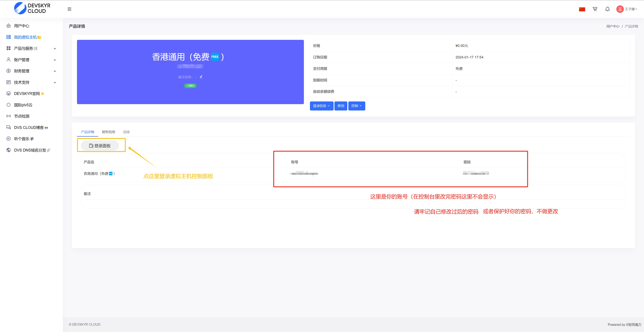
Task: Expand the 财务管理 sidebar section
Action: pyautogui.click(x=31, y=71)
